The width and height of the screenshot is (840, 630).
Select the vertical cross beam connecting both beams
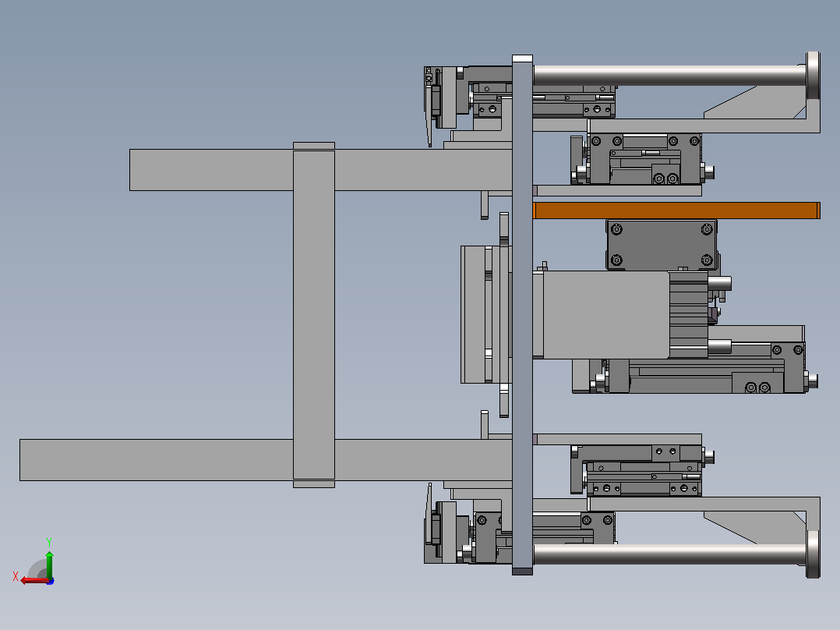(x=314, y=315)
